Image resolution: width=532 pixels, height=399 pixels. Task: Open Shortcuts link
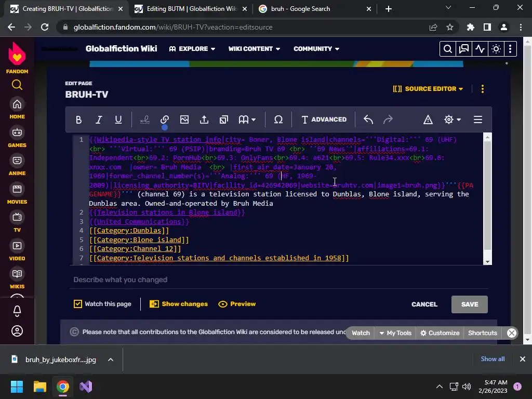coord(483,333)
